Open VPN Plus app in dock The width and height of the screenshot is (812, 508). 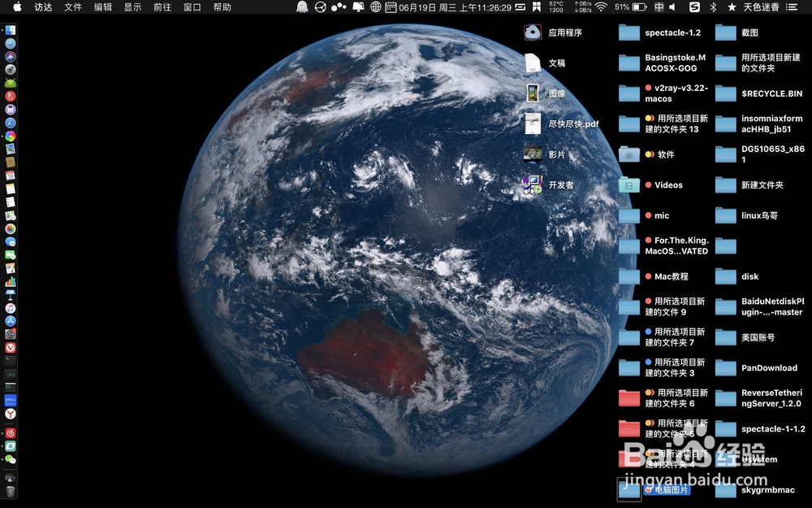pyautogui.click(x=11, y=400)
